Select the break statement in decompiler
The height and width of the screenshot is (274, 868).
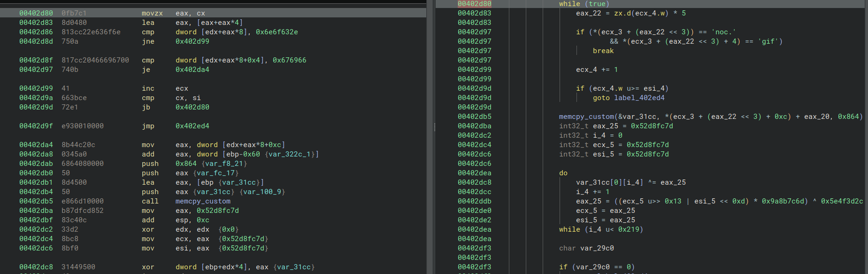click(x=603, y=51)
